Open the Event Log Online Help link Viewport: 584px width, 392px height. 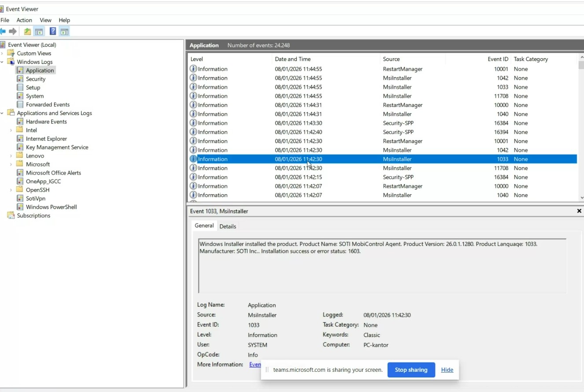[255, 364]
